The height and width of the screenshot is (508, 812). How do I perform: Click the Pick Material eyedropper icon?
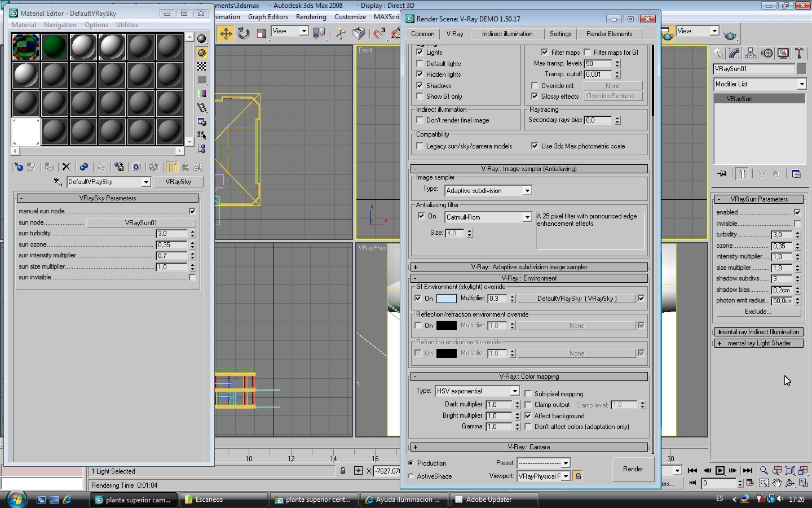pyautogui.click(x=58, y=182)
